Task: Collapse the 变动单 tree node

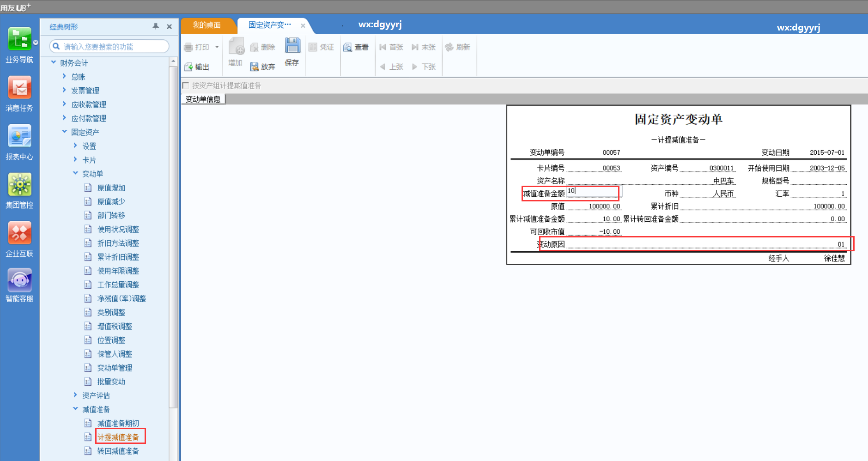Action: [75, 173]
